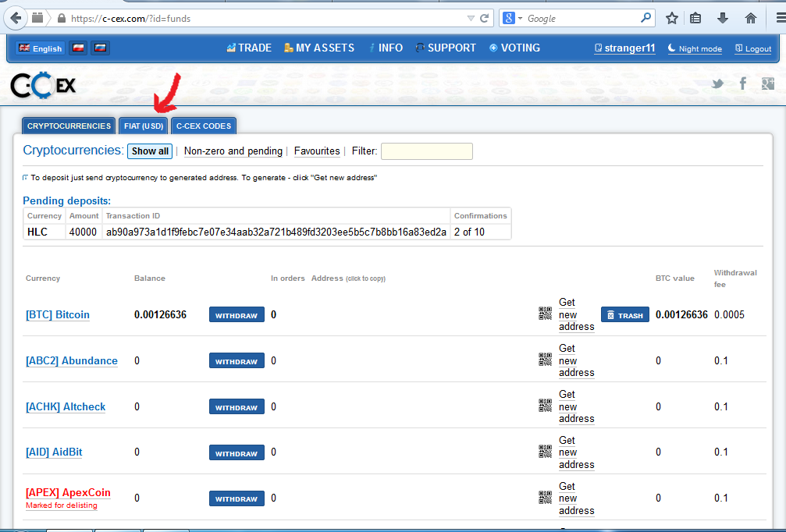Open the browser hamburger menu
786x532 pixels.
point(781,19)
